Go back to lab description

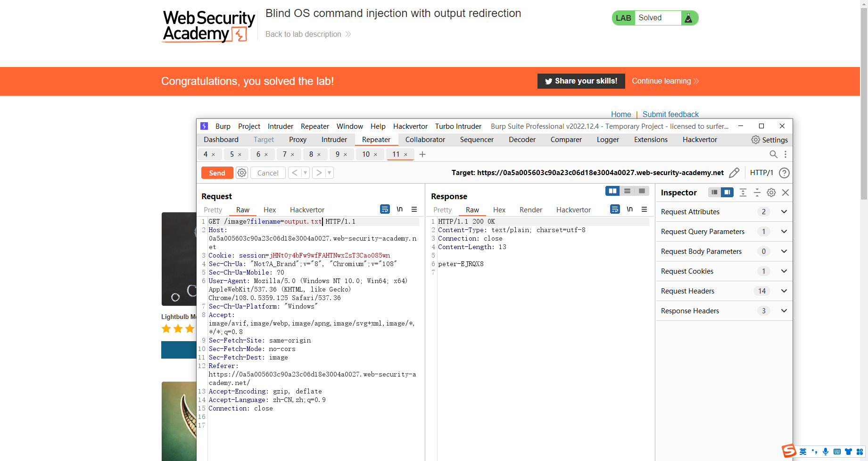pos(308,34)
